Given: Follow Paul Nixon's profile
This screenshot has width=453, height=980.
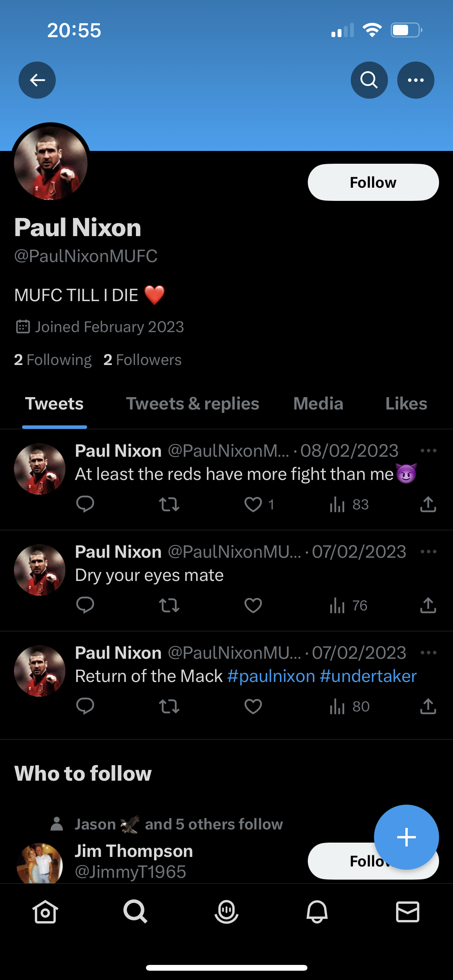Looking at the screenshot, I should [373, 182].
